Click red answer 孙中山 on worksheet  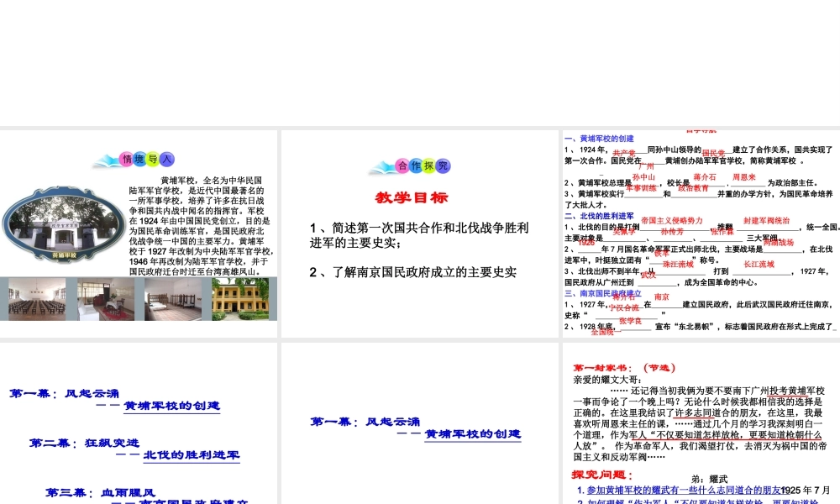(643, 176)
